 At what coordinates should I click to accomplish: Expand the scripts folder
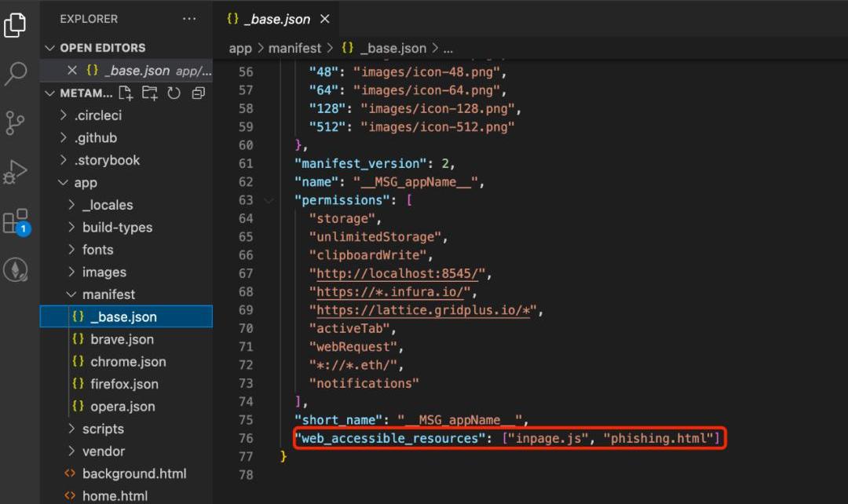71,429
